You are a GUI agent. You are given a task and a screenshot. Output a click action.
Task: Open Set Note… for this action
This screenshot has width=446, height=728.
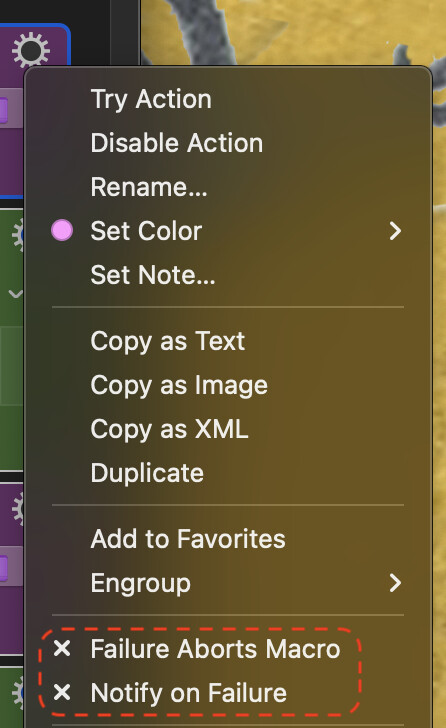(x=153, y=275)
